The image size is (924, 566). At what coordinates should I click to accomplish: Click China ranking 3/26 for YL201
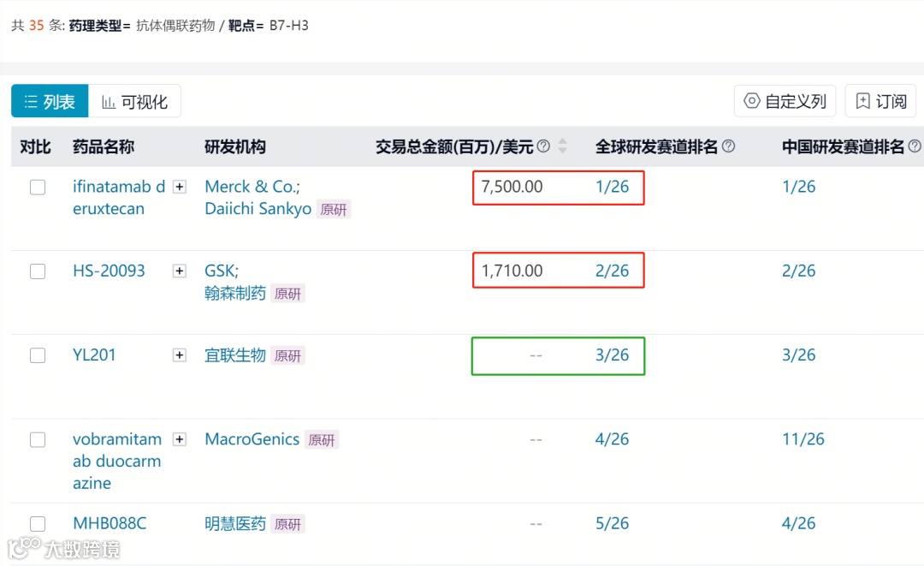tap(798, 355)
